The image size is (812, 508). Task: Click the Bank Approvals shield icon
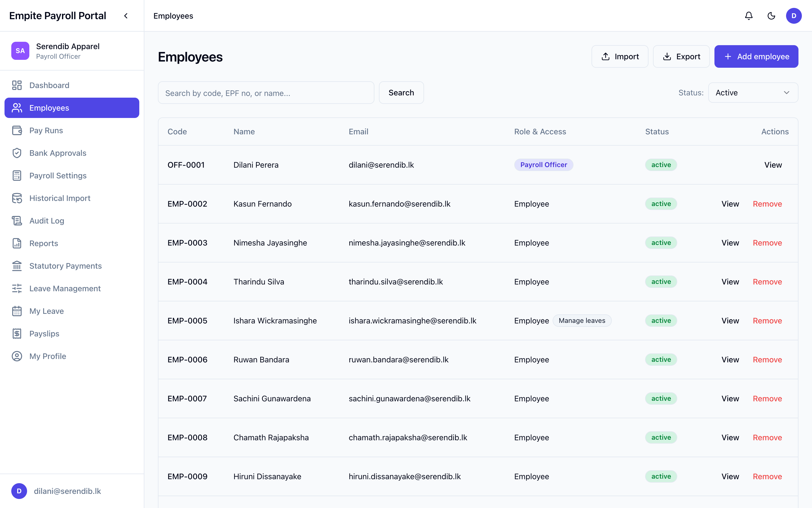[x=17, y=153]
